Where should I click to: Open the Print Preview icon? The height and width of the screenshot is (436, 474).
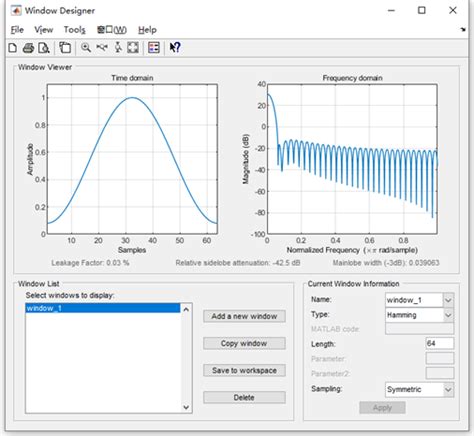click(44, 48)
